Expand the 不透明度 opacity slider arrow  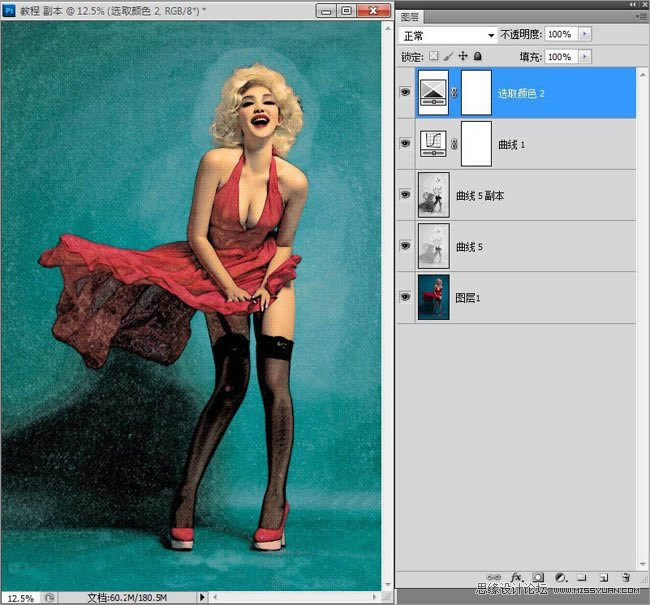[584, 34]
